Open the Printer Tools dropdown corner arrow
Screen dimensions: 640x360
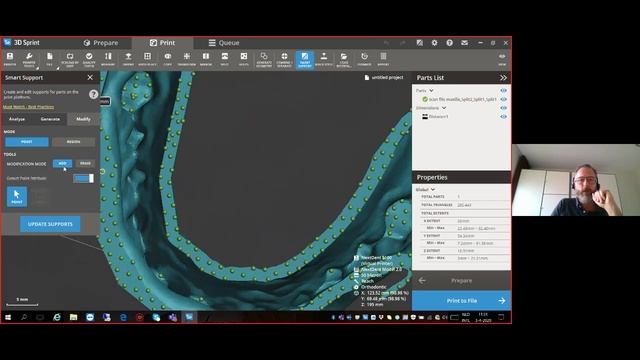(37, 68)
